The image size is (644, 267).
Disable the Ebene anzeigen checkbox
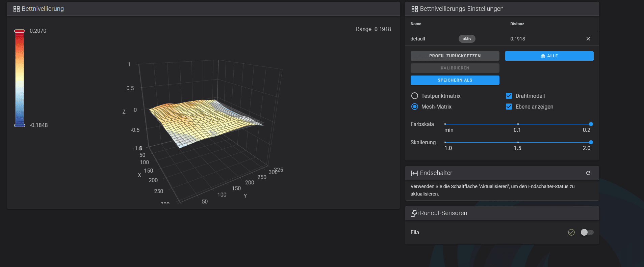509,107
